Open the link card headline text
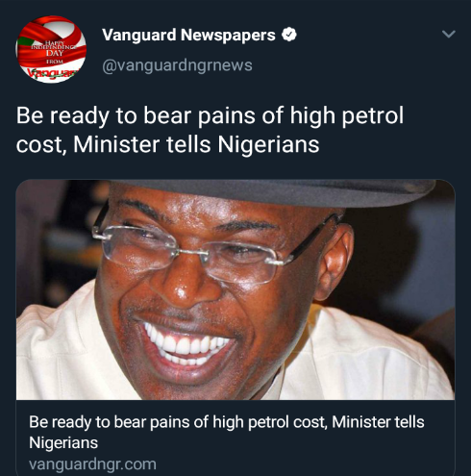Image resolution: width=471 pixels, height=476 pixels. pyautogui.click(x=227, y=432)
